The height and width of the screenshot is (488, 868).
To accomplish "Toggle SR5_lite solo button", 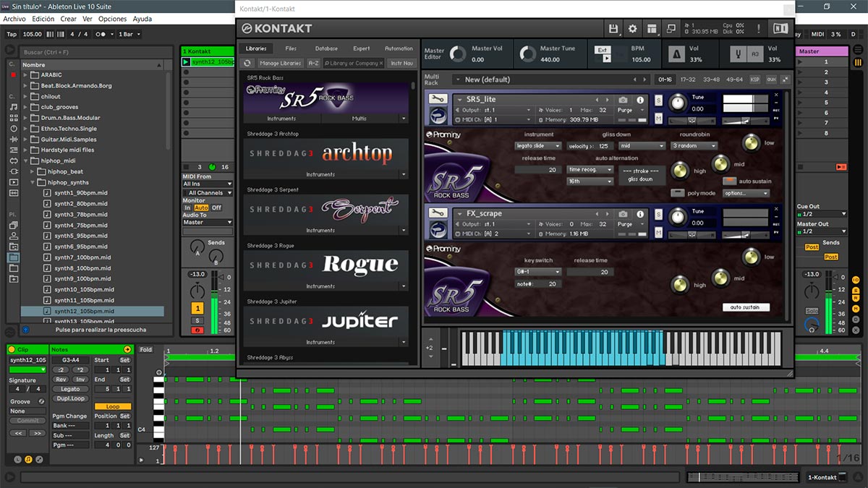I will click(659, 100).
